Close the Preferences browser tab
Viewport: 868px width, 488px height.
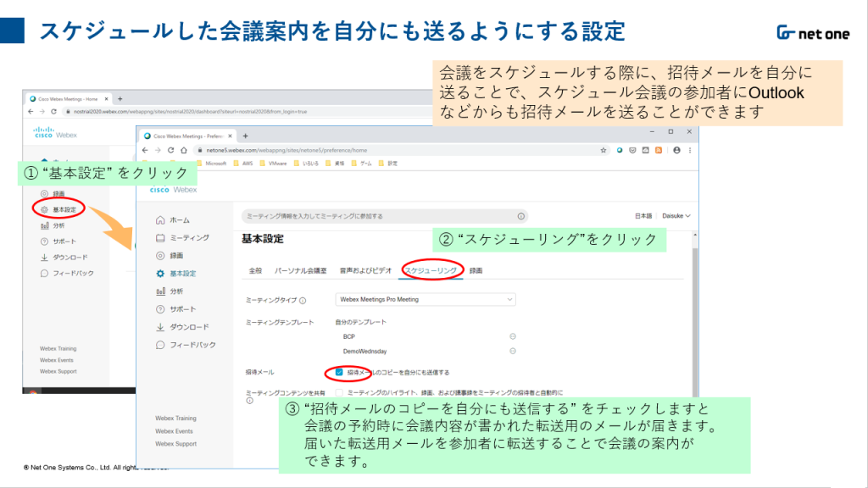(x=230, y=136)
